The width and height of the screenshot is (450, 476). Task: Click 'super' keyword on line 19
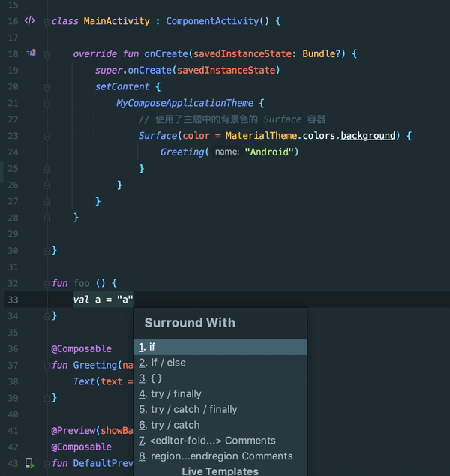109,70
